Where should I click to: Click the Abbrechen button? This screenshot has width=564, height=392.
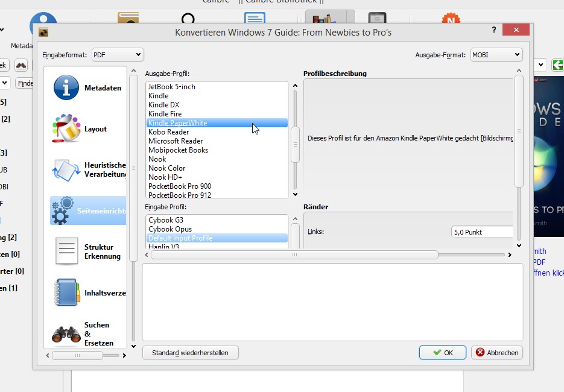tap(496, 352)
